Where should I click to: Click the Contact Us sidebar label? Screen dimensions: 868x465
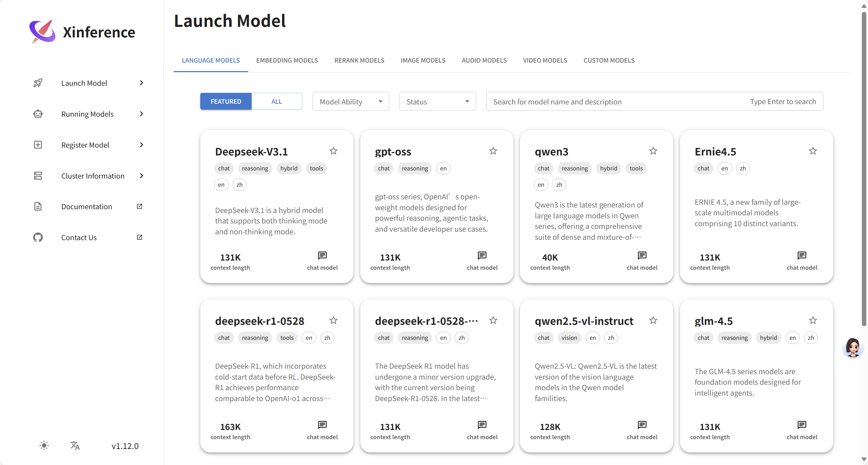coord(79,237)
